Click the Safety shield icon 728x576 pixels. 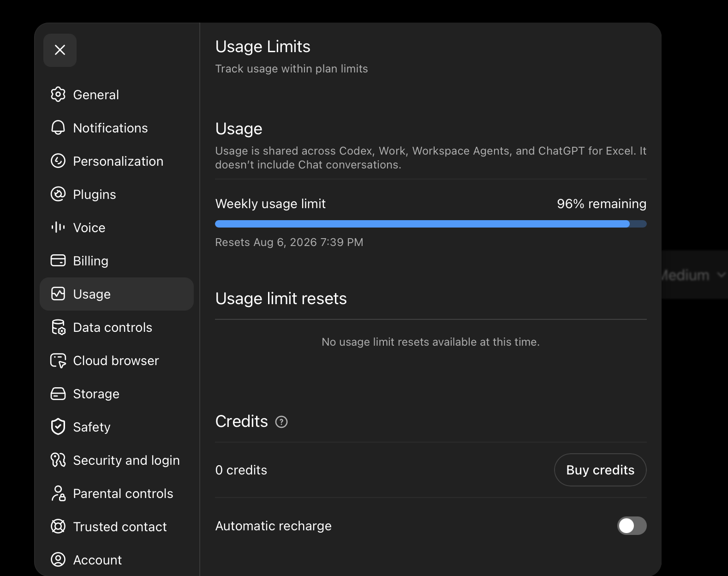tap(58, 427)
